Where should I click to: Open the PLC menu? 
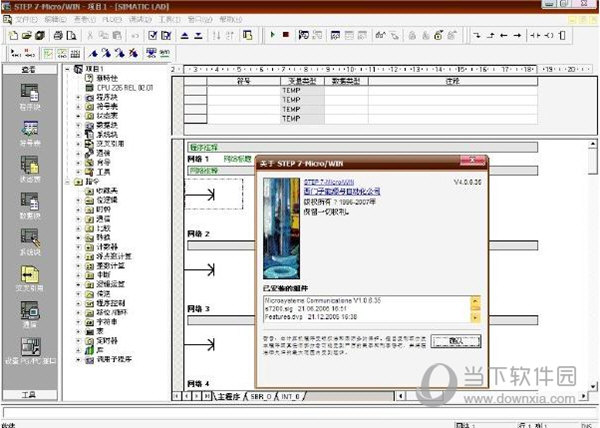[112, 19]
